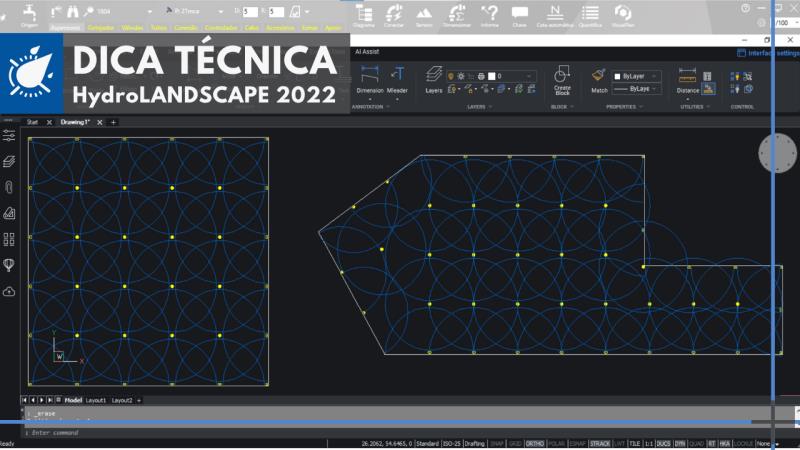Expand the UTILITIES panel

point(694,107)
